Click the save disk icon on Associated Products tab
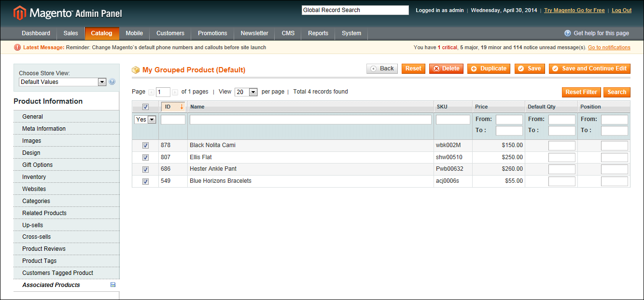The height and width of the screenshot is (300, 644). (113, 285)
